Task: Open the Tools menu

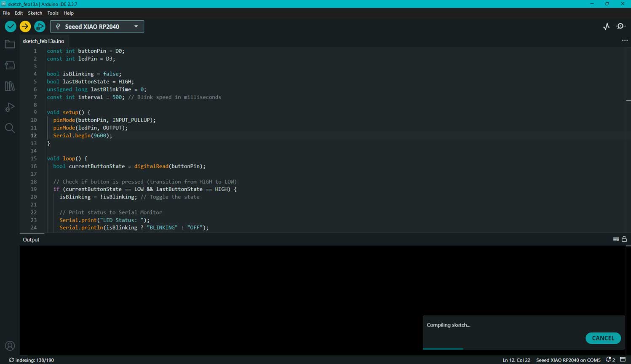Action: pyautogui.click(x=53, y=13)
